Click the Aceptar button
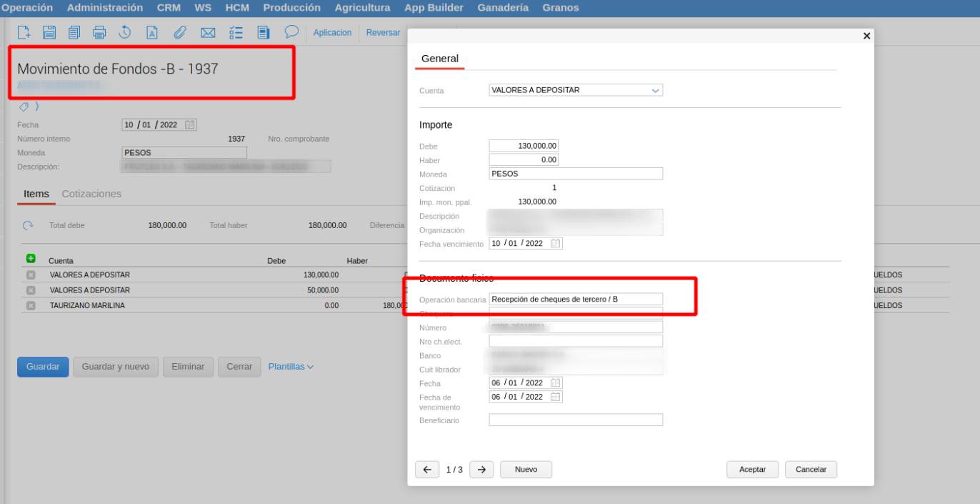This screenshot has width=980, height=504. (x=752, y=470)
